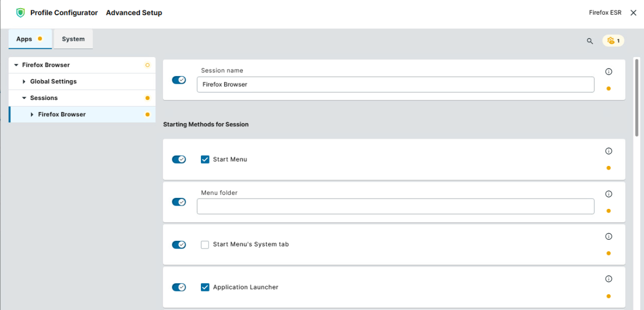Open the search magnifier icon
Image resolution: width=644 pixels, height=310 pixels.
click(x=590, y=41)
